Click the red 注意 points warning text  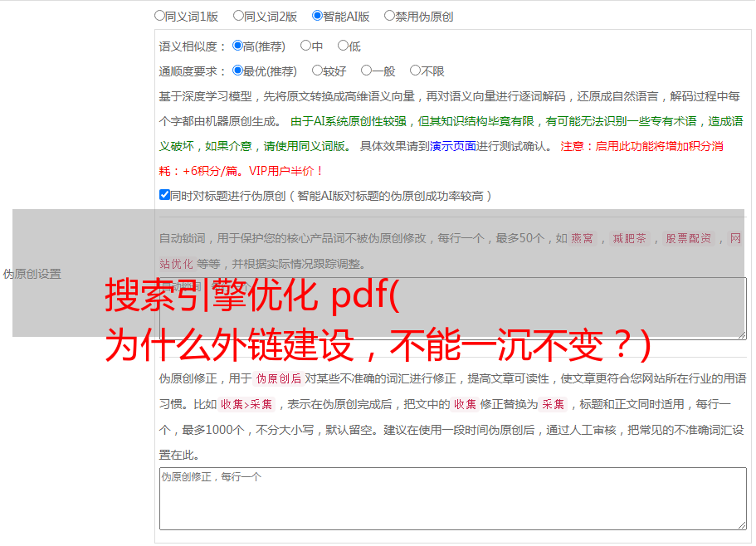tap(441, 158)
